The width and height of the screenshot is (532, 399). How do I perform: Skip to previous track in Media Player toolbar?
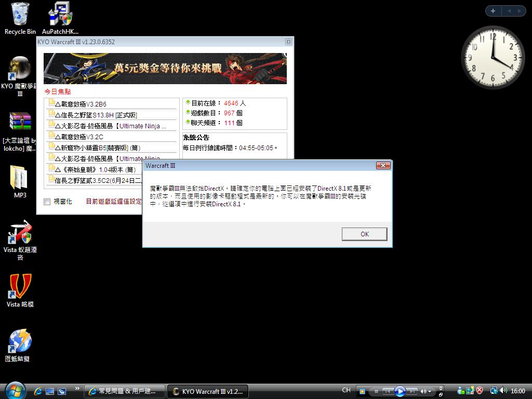pos(387,391)
